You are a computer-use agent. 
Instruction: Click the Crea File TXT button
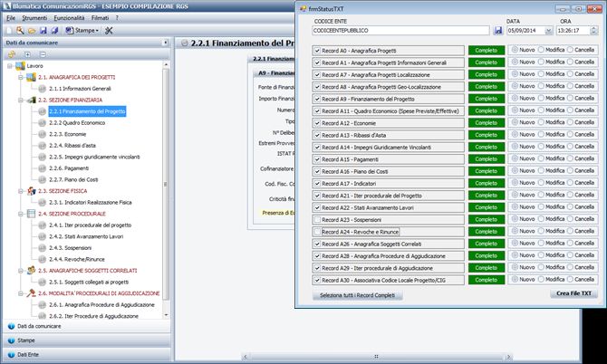tap(572, 294)
